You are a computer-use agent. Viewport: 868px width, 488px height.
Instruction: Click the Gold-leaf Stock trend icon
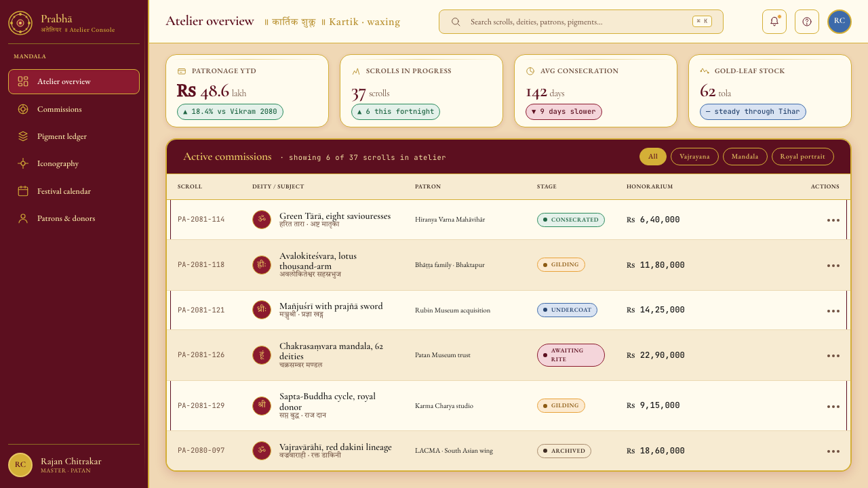(705, 71)
